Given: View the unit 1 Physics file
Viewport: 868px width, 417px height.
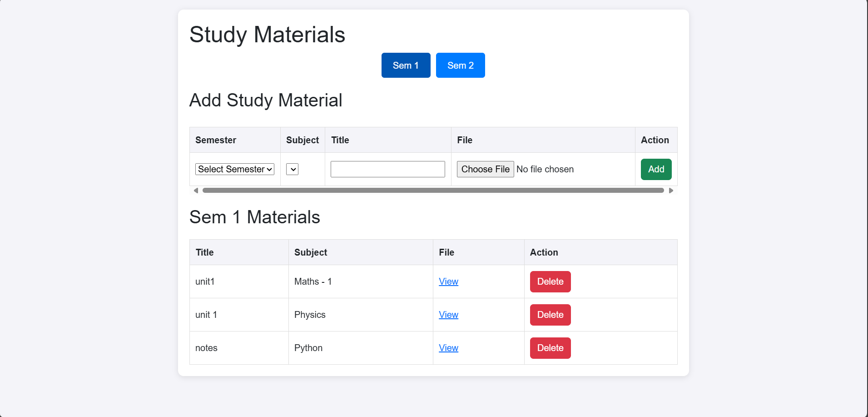Looking at the screenshot, I should point(448,314).
